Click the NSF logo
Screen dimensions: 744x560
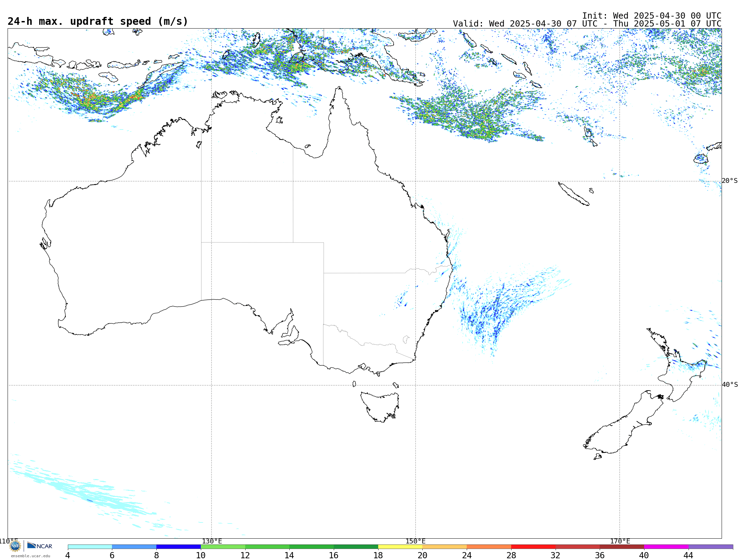click(x=15, y=546)
